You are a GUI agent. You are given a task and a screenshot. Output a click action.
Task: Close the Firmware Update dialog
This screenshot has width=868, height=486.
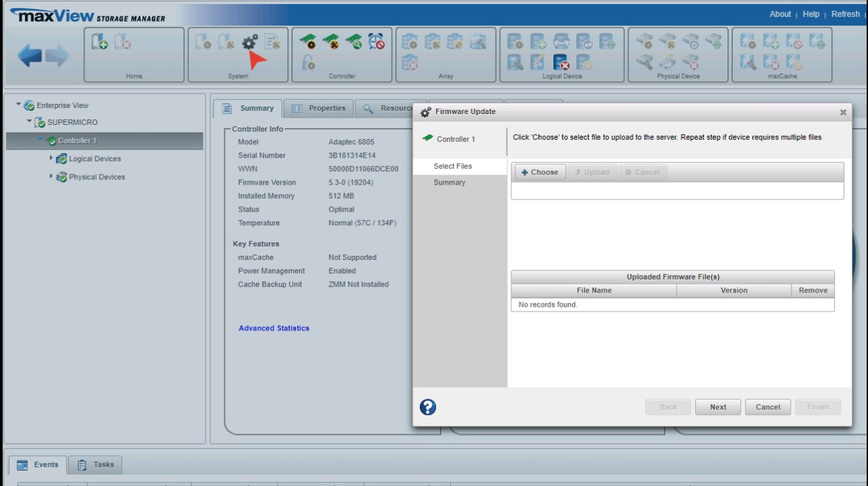click(x=843, y=112)
